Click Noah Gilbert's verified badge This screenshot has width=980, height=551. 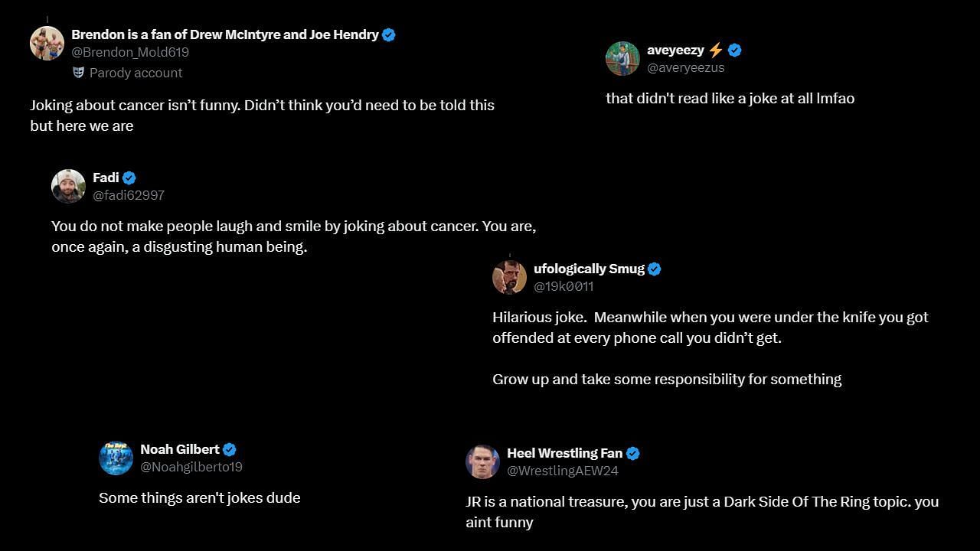click(x=230, y=449)
